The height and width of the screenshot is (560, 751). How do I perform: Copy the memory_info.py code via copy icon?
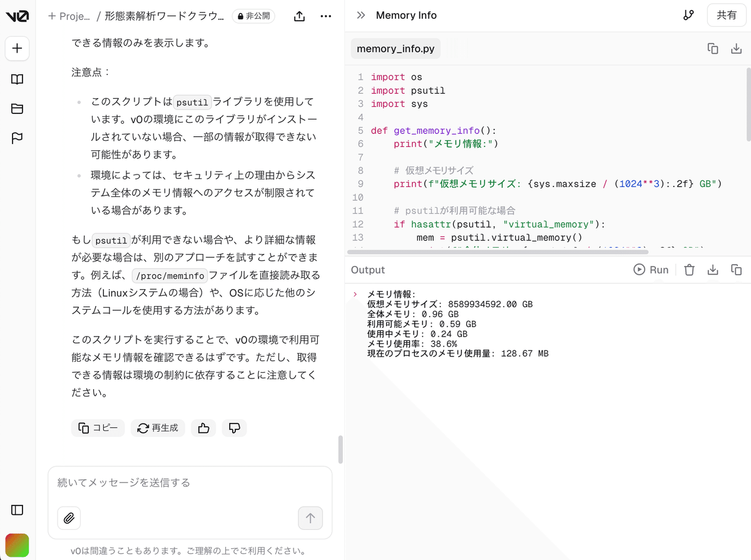pyautogui.click(x=713, y=48)
